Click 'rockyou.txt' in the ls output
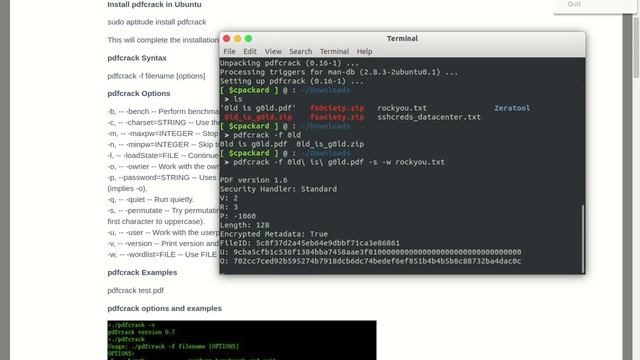This screenshot has height=360, width=640. pos(402,108)
